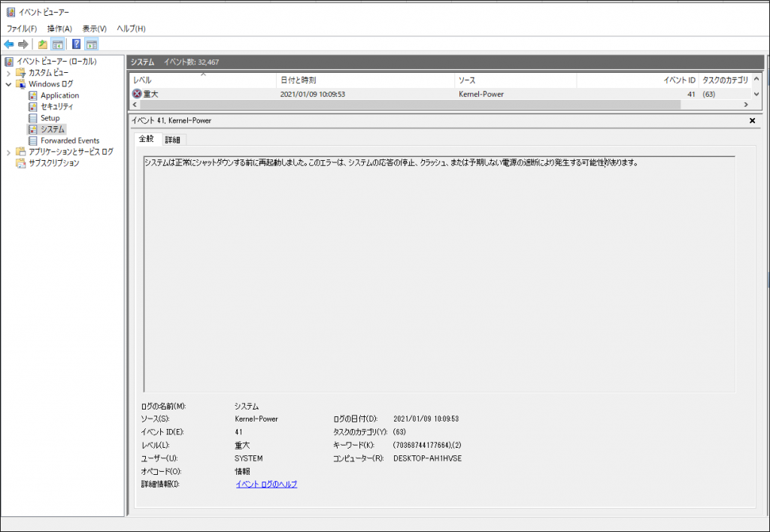Click the カスタム ビュー folder icon
Screen dimensions: 770x532
click(x=20, y=73)
